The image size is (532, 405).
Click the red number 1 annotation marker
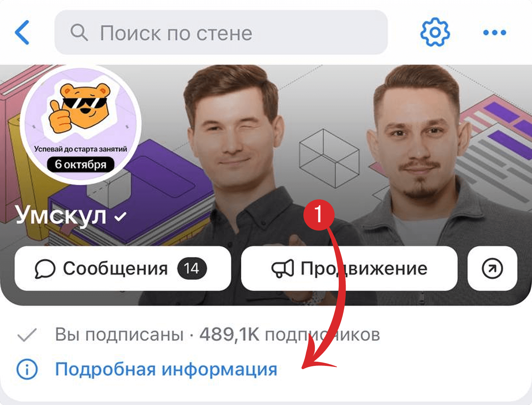click(x=319, y=215)
